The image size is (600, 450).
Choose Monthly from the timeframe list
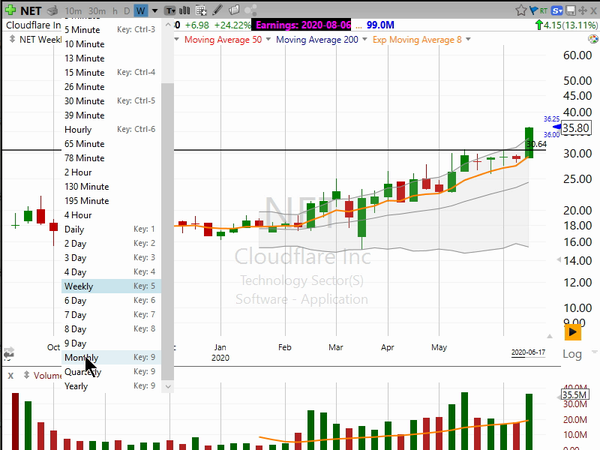(x=82, y=357)
